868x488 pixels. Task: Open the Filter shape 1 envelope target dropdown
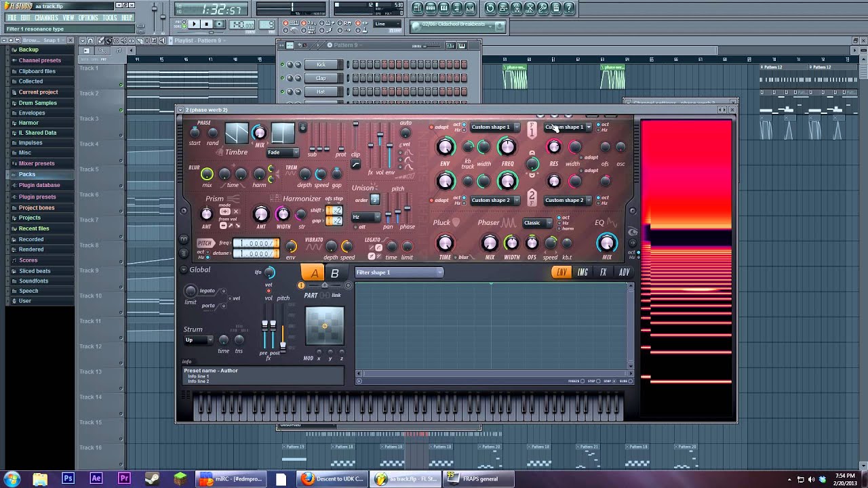399,272
